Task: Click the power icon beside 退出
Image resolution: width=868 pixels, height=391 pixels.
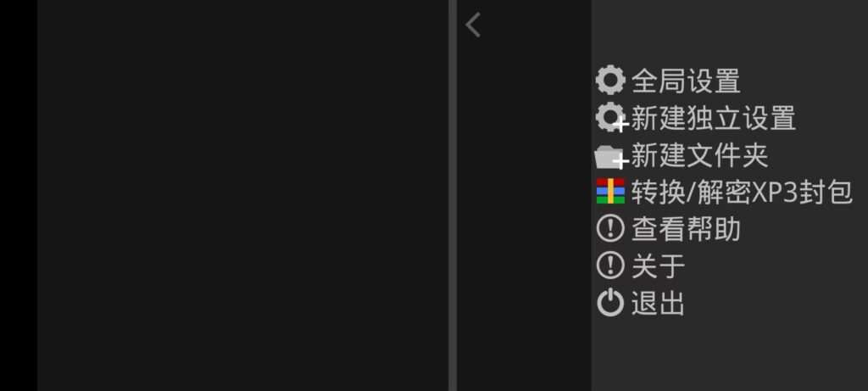Action: [x=610, y=304]
